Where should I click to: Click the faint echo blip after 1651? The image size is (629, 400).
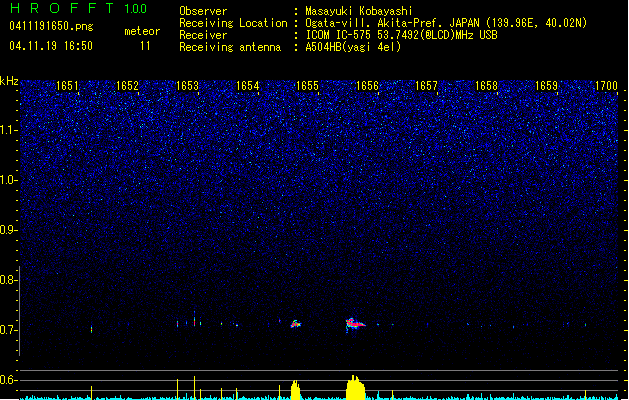click(91, 329)
